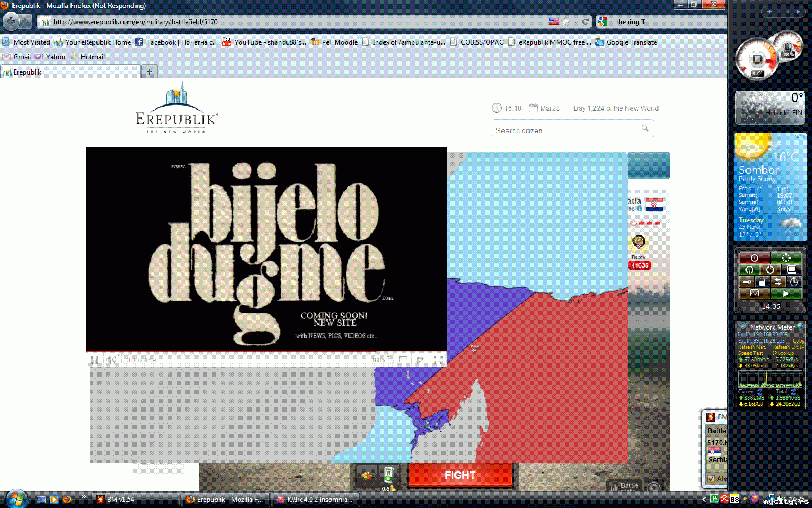Select the Erepublik browser tab
812x508 pixels.
pos(70,72)
